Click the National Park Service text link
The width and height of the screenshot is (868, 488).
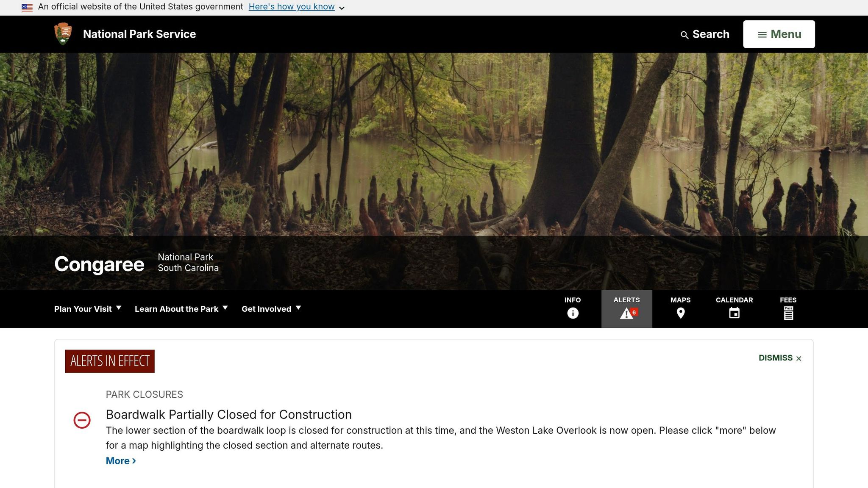[139, 34]
